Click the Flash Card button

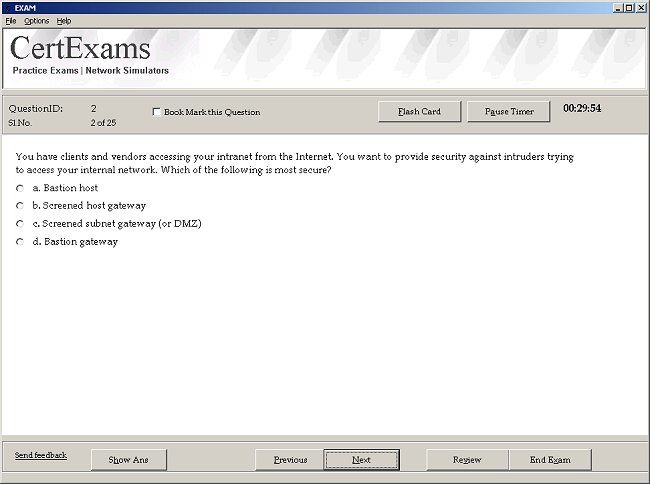(420, 111)
